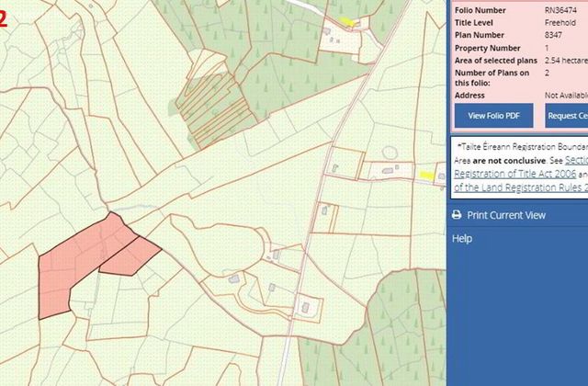Click the printer icon beside Print Current View
Screen dimensions: 588x386
coord(457,215)
